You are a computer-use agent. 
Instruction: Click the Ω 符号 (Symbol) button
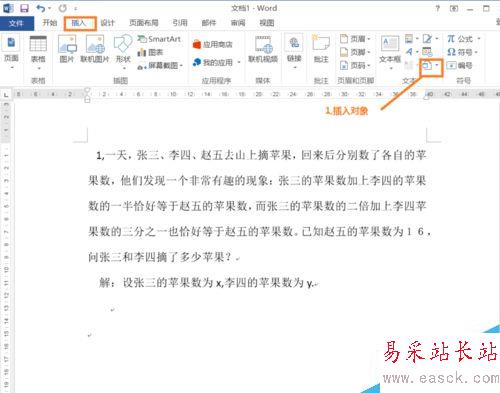(460, 52)
